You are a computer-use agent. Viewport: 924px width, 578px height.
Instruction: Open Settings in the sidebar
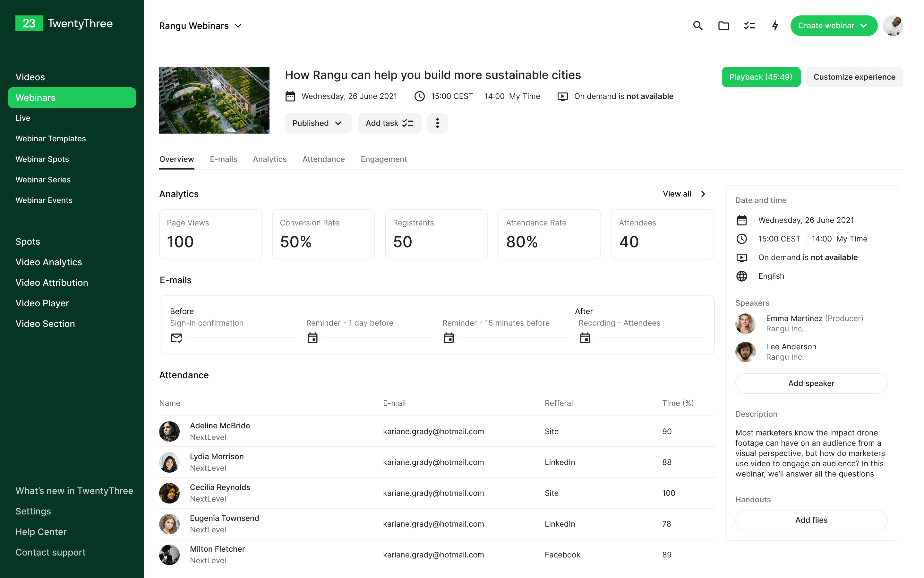33,512
